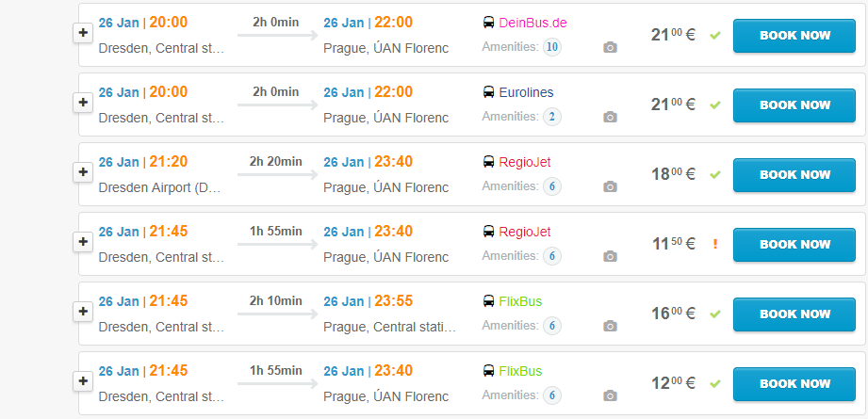This screenshot has height=419, width=868.
Task: Show amenities badge 10 for DeinBus.de
Action: coord(552,47)
